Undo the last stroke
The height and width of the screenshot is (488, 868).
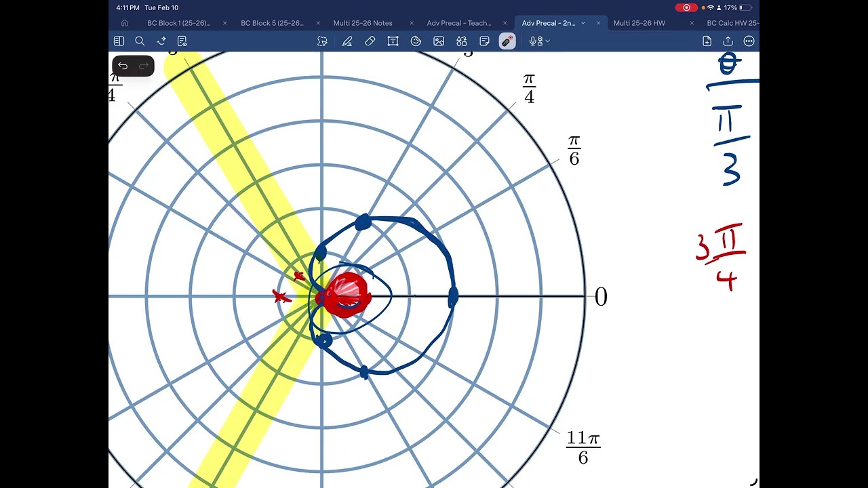pos(123,66)
